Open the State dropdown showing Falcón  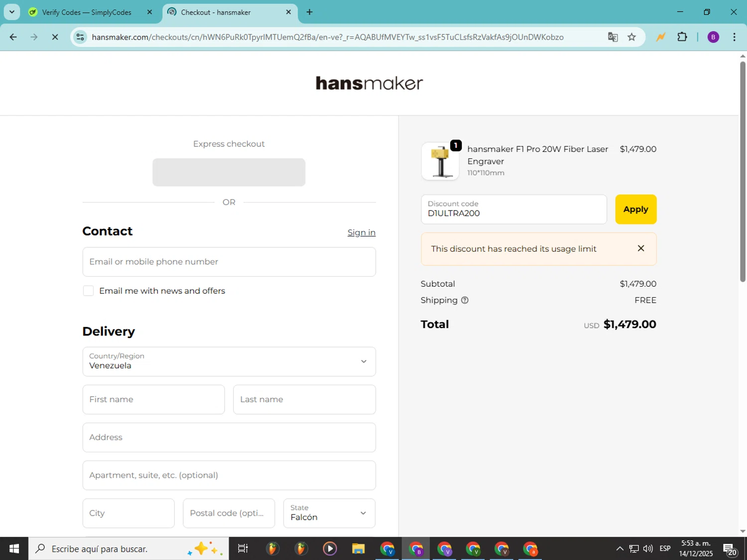point(329,513)
